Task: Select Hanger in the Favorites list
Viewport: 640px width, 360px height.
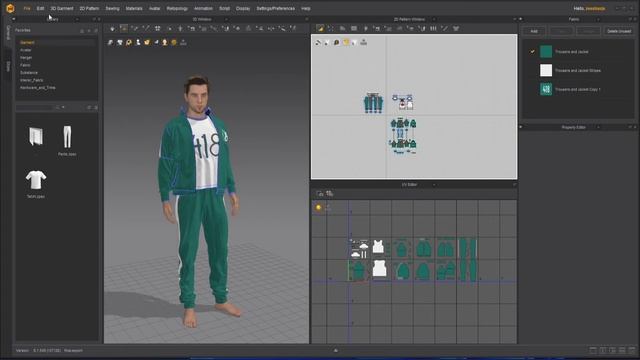Action: tap(26, 58)
